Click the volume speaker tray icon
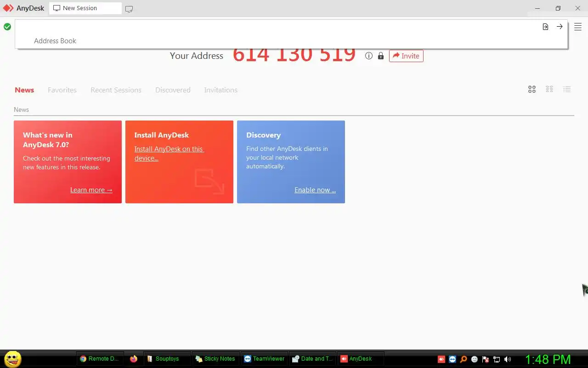 point(508,359)
